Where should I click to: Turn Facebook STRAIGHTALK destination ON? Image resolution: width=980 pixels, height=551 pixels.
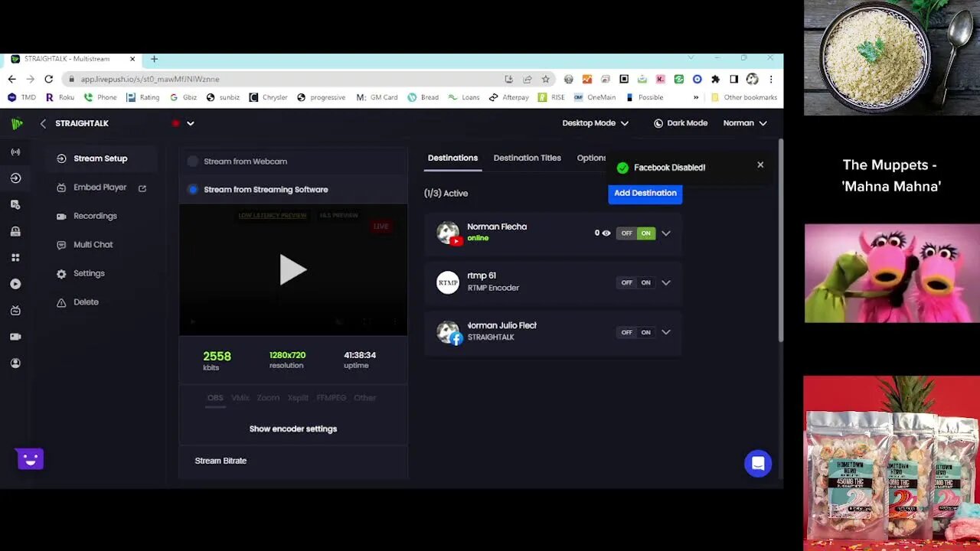coord(646,332)
